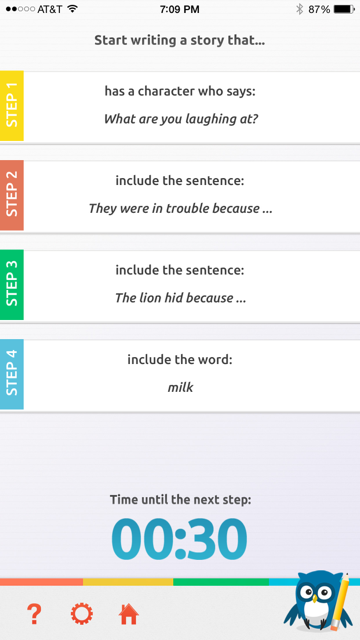Open settings via the gear icon
This screenshot has height=640, width=360.
(82, 614)
